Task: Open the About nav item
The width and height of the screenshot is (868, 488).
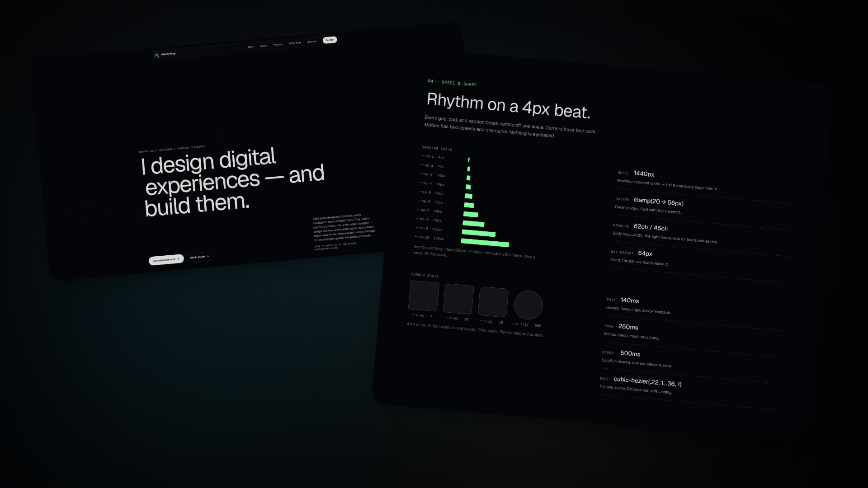Action: click(264, 46)
